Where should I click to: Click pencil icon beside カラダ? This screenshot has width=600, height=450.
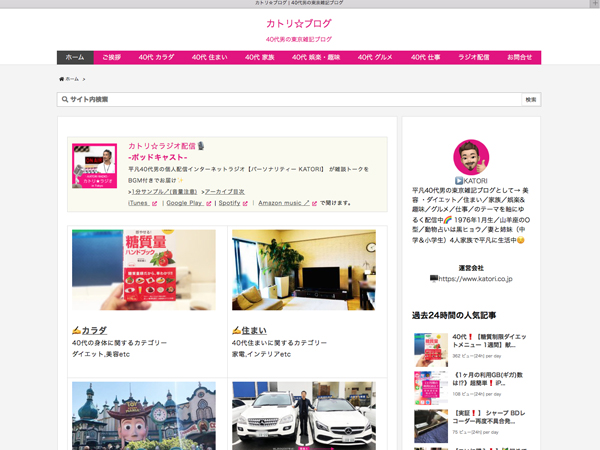point(76,330)
